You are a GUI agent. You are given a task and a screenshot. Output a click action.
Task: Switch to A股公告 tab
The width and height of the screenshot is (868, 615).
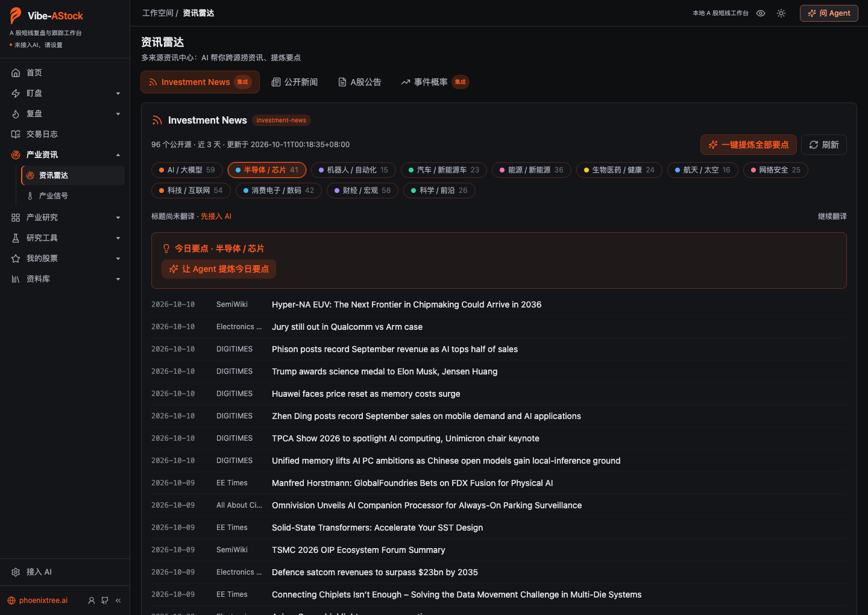pos(360,82)
